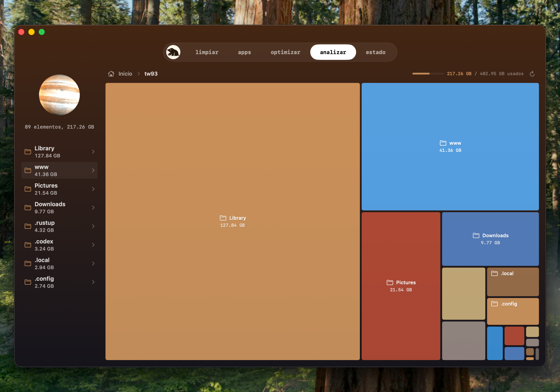Click .local folder icon in sidebar
Screen dimensions: 560x392
tap(28, 263)
